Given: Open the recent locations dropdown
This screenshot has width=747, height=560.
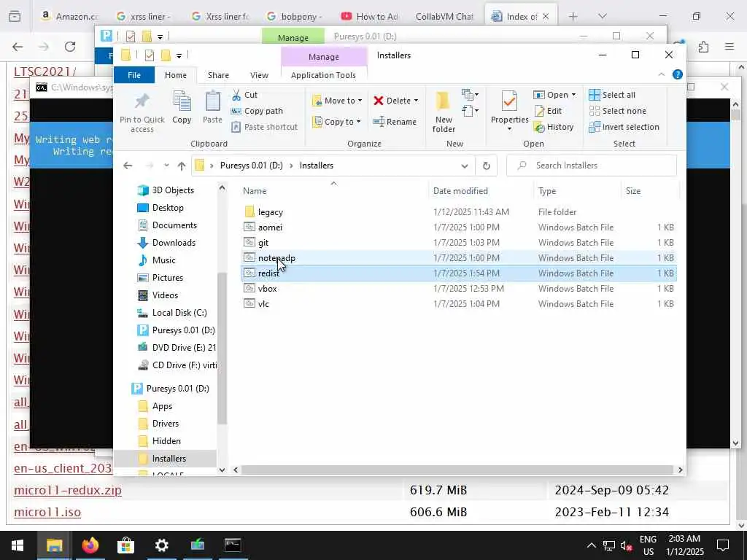Looking at the screenshot, I should (166, 166).
